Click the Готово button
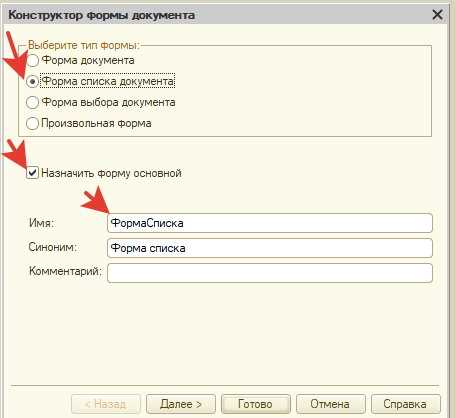This screenshot has width=455, height=418. coord(256,404)
